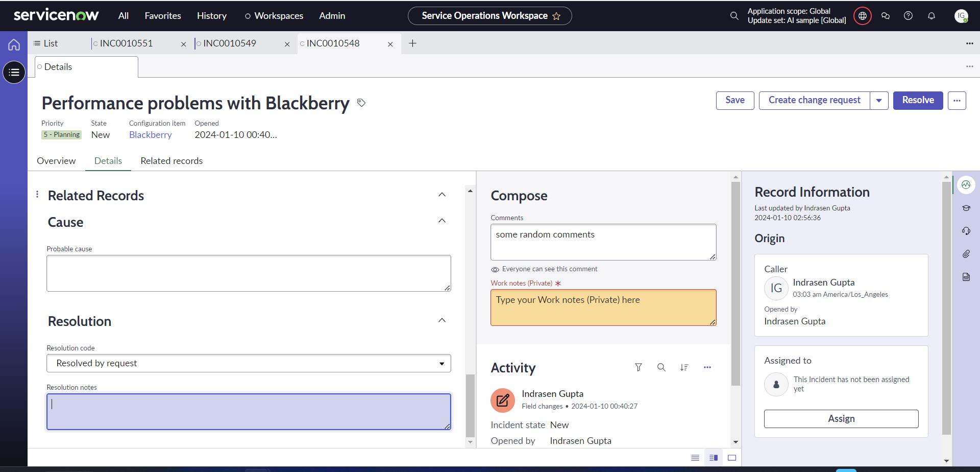Click the global search magnifier icon
The image size is (980, 472).
pyautogui.click(x=734, y=16)
